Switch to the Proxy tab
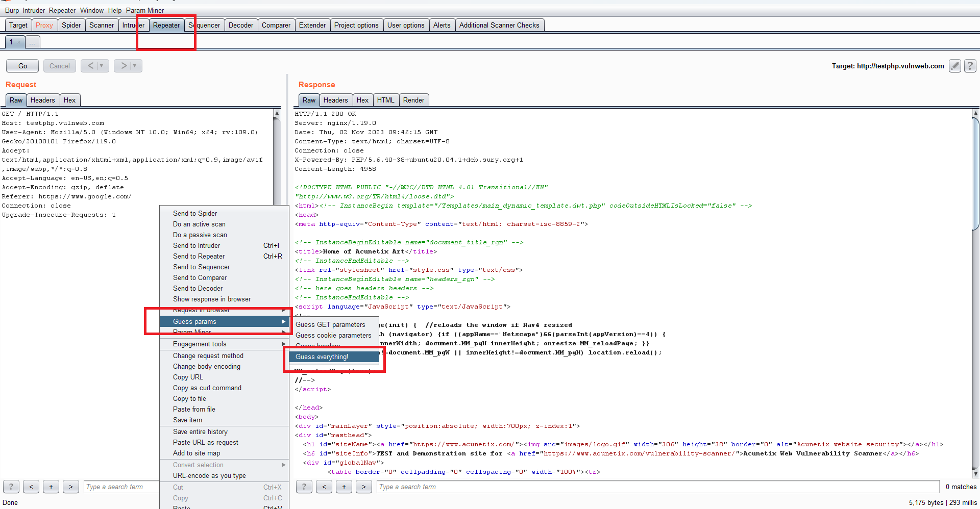This screenshot has height=509, width=980. (x=44, y=25)
